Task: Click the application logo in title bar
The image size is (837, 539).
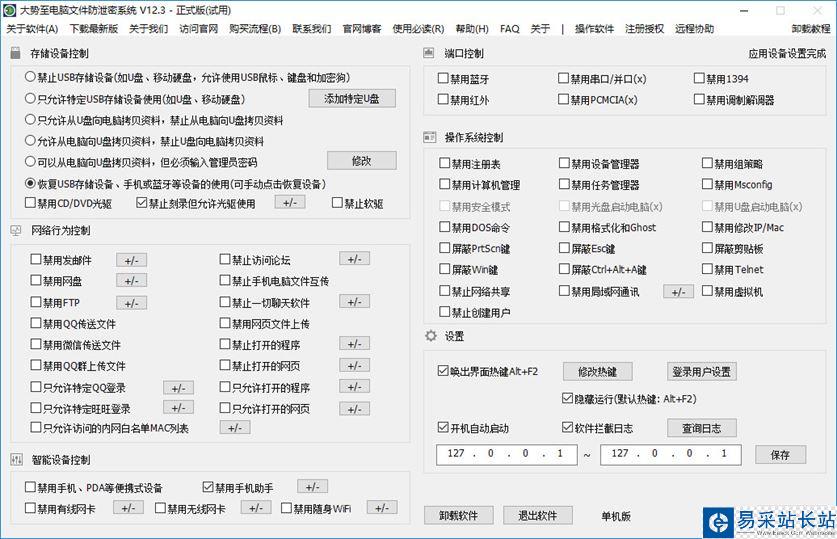Action: (9, 10)
